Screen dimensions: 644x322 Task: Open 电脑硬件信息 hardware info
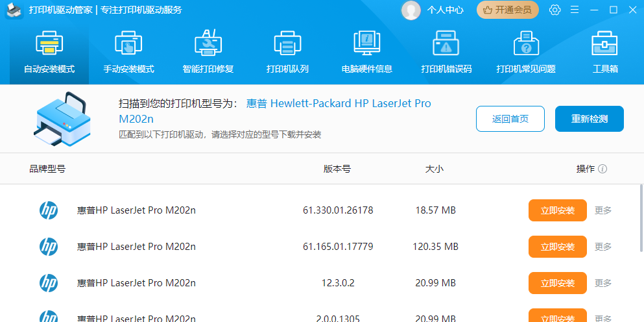(x=367, y=52)
